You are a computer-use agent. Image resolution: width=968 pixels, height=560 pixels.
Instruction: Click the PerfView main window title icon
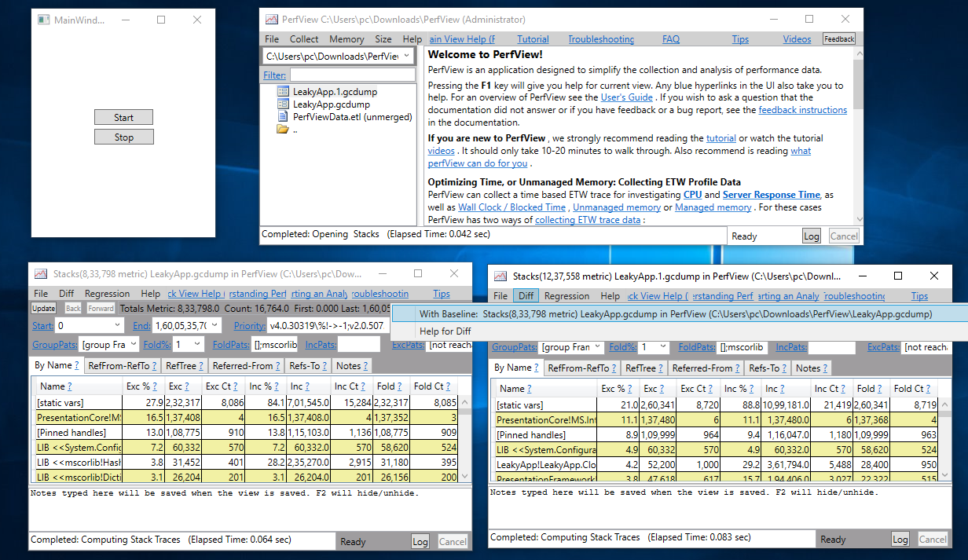click(x=271, y=20)
